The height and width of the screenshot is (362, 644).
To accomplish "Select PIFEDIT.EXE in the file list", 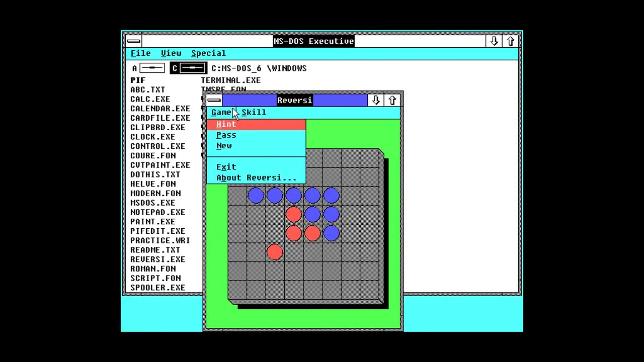I will (x=158, y=231).
